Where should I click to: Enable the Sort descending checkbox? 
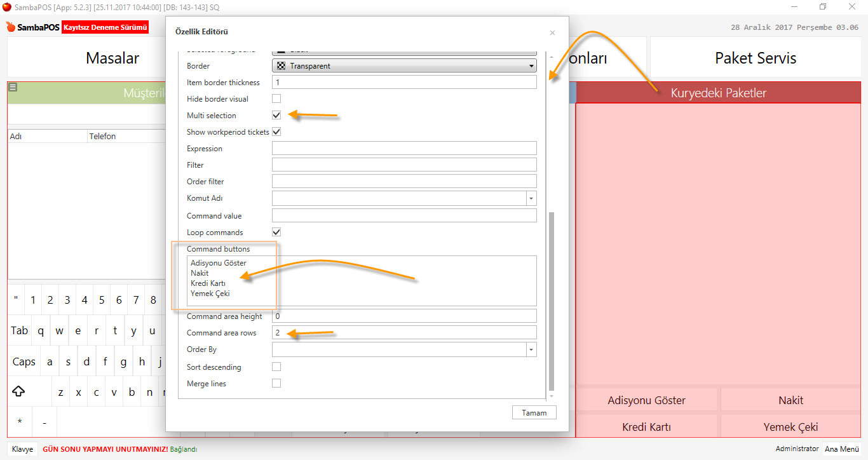276,367
